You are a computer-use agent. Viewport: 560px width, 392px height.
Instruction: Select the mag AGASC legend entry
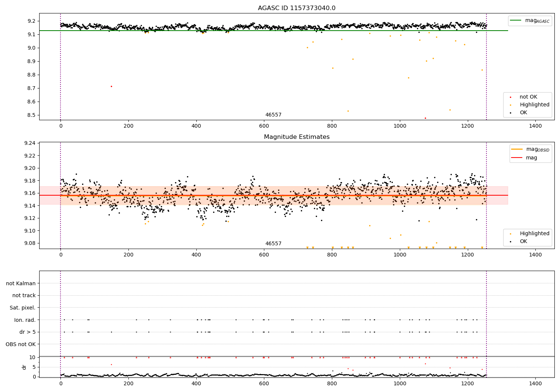point(530,21)
